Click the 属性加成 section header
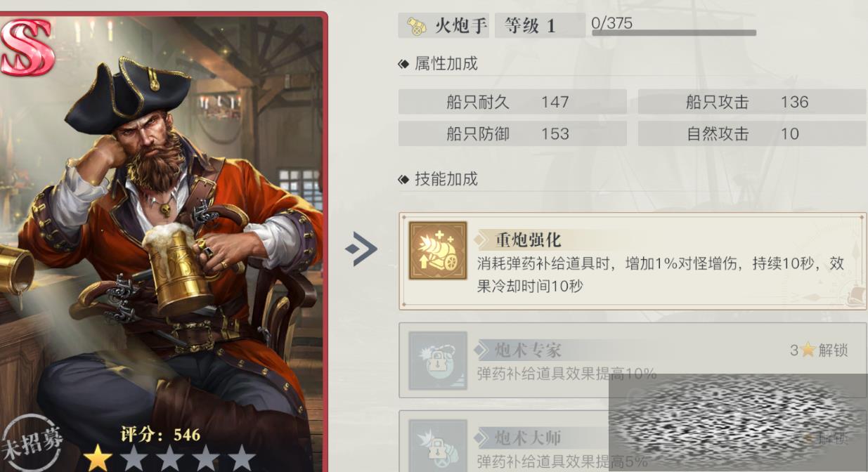Viewport: 868px width, 472px height. pyautogui.click(x=438, y=64)
